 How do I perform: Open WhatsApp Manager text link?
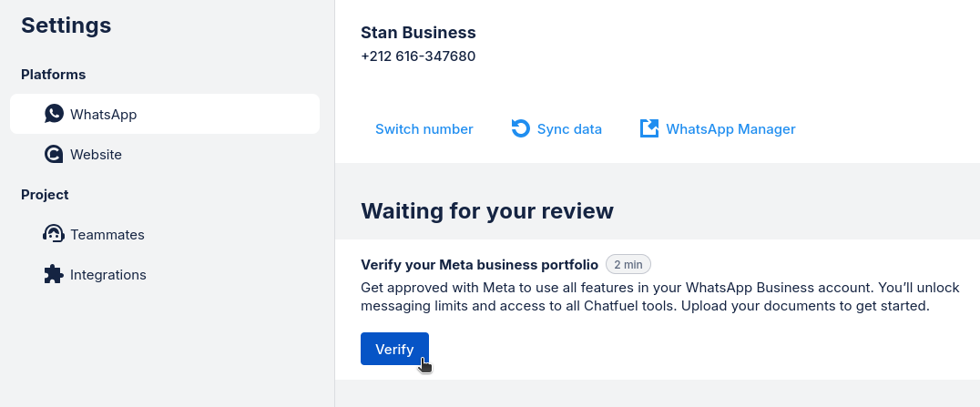(x=730, y=129)
